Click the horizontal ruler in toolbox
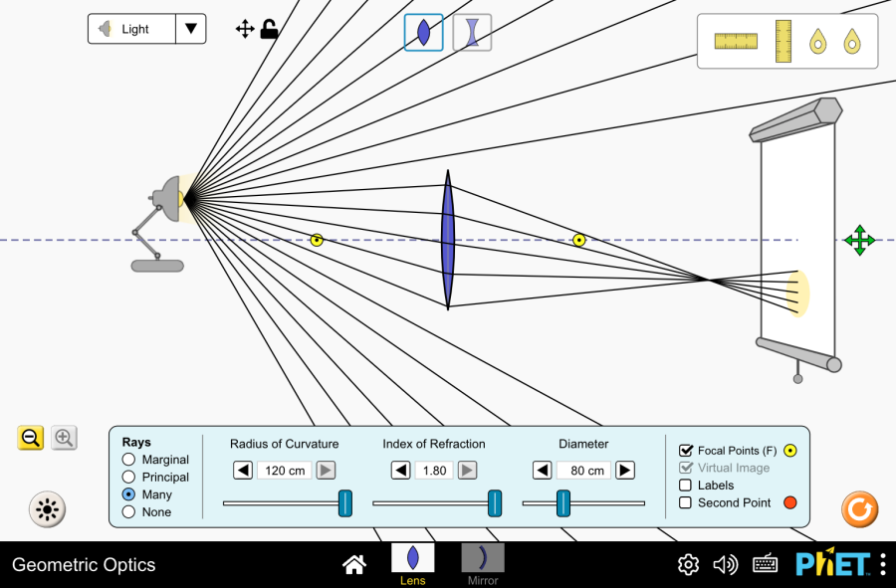This screenshot has width=896, height=588. 736,41
